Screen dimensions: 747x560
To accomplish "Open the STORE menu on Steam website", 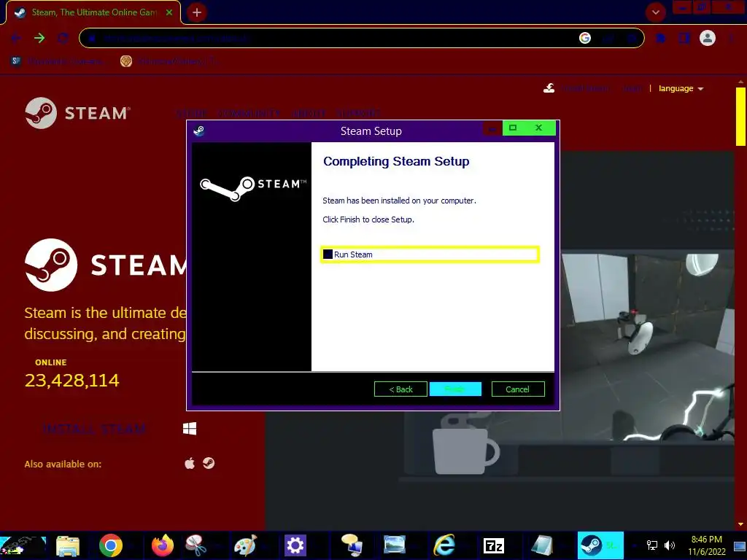I will [192, 113].
